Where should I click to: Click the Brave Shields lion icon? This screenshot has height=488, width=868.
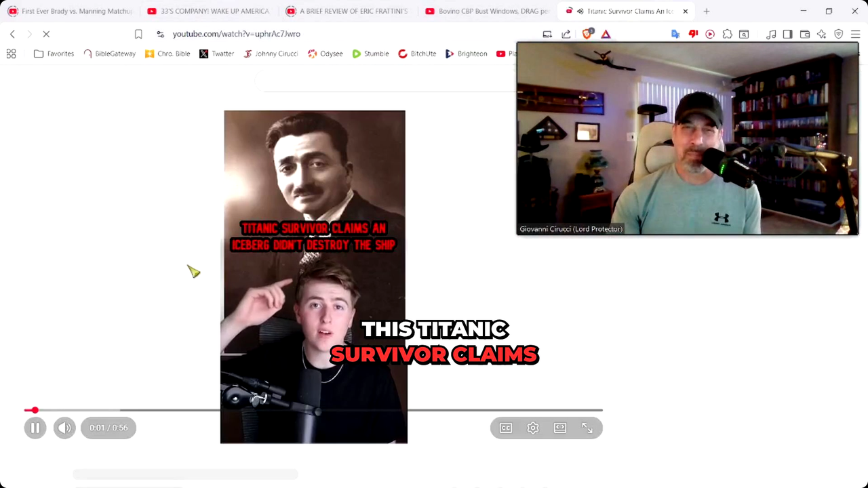click(587, 34)
